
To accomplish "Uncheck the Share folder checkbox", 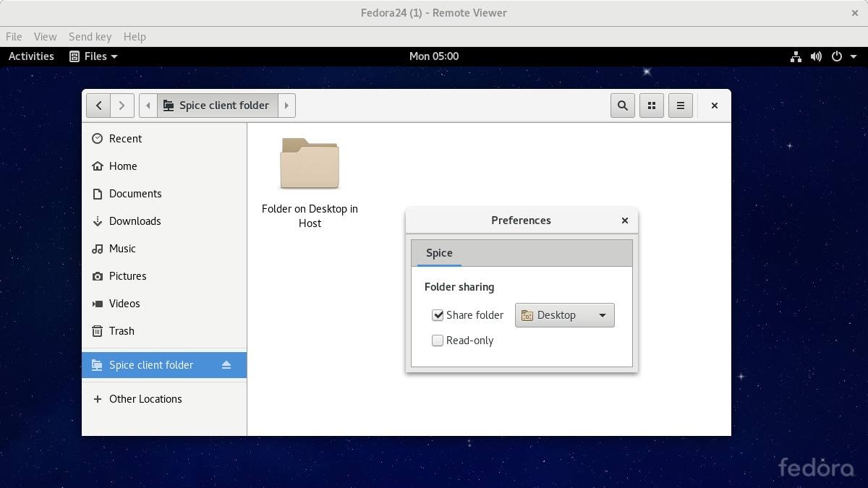I will click(438, 315).
